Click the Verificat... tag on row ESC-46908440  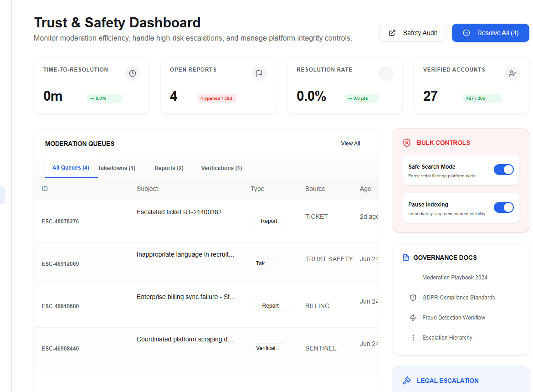tap(269, 349)
